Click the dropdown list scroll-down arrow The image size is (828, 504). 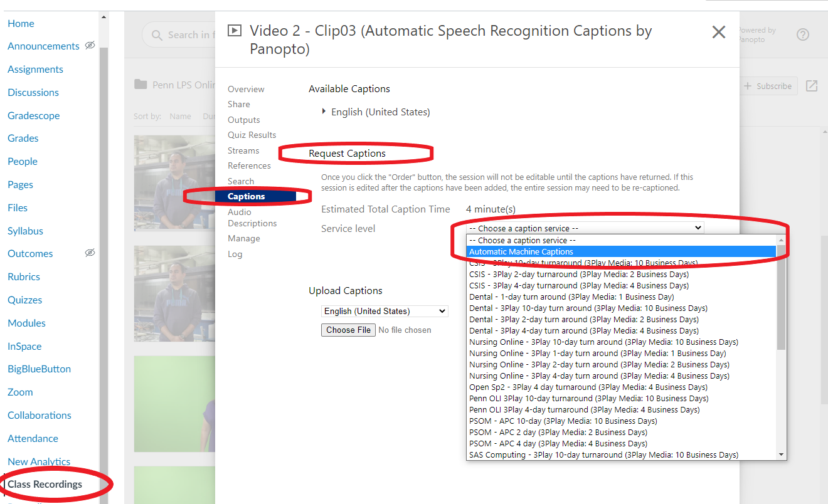tap(781, 454)
